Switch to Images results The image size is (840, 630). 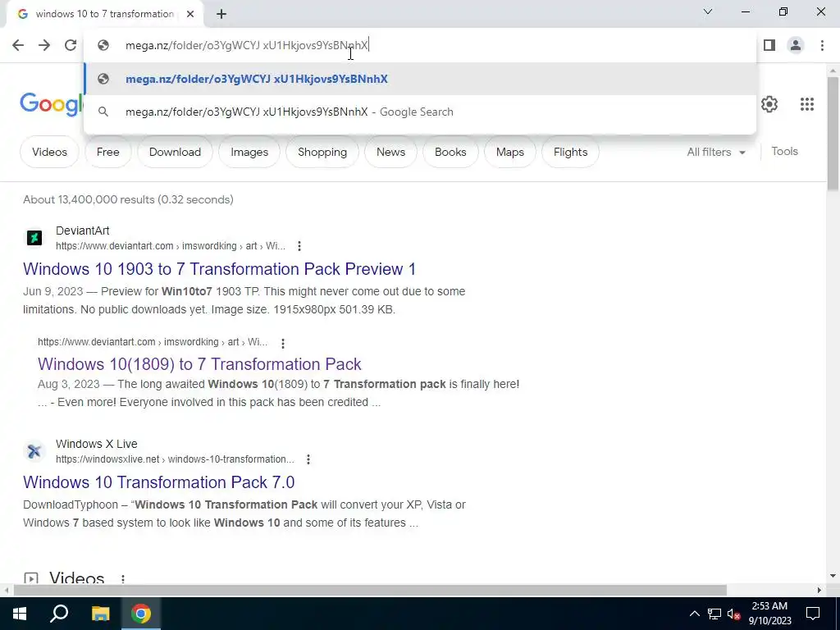coord(249,152)
